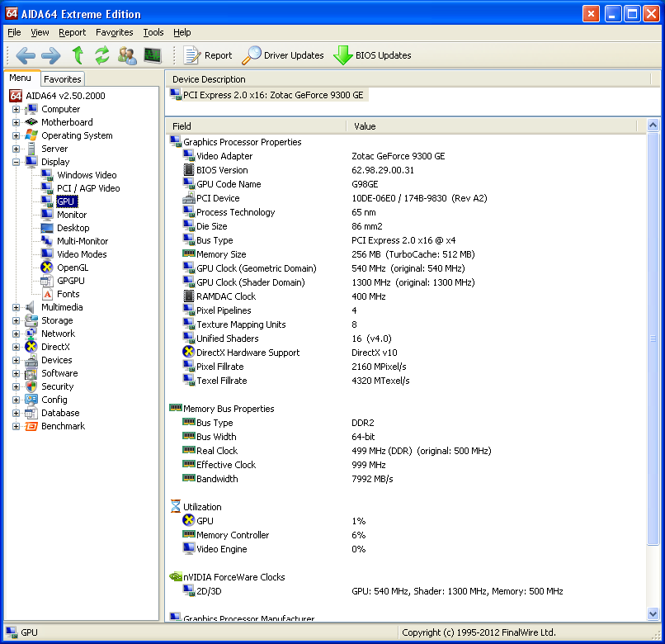Click the OpenGL icon in tree
This screenshot has width=665, height=644.
point(47,268)
